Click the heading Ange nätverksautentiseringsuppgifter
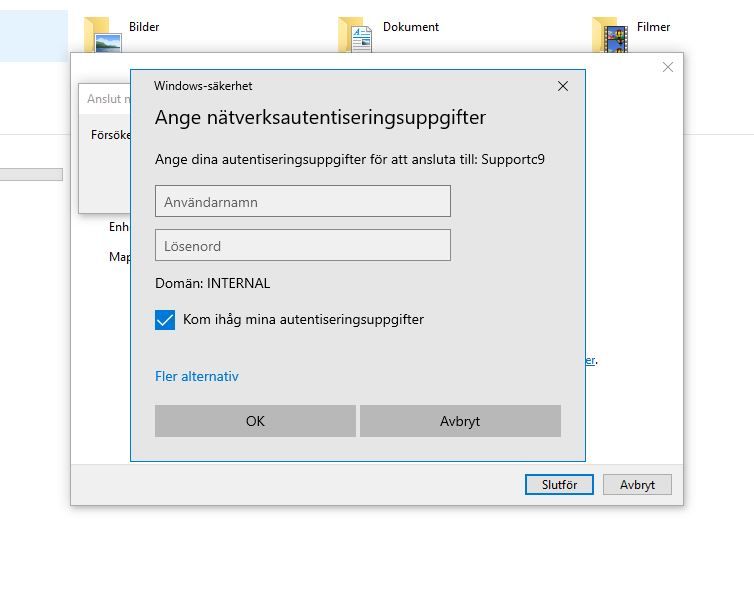The height and width of the screenshot is (602, 754). coord(320,118)
